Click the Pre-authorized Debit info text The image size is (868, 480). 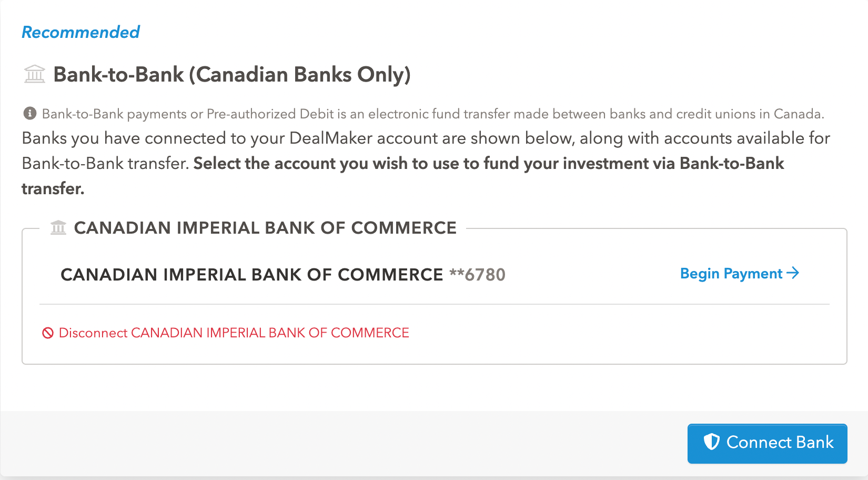click(x=432, y=114)
